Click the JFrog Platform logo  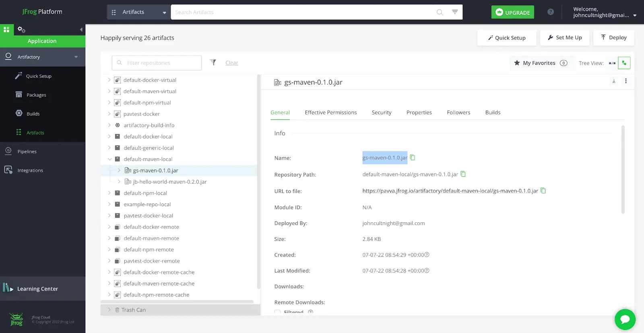pyautogui.click(x=42, y=12)
